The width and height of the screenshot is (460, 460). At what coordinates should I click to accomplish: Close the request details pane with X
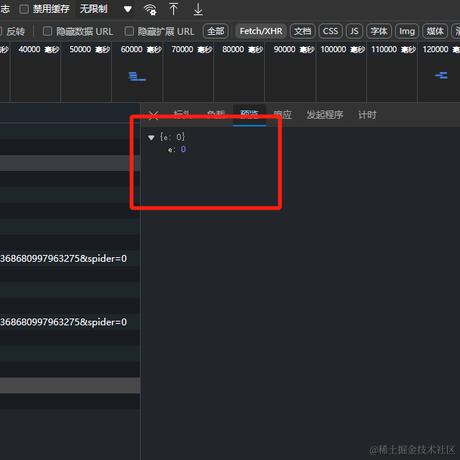point(153,115)
